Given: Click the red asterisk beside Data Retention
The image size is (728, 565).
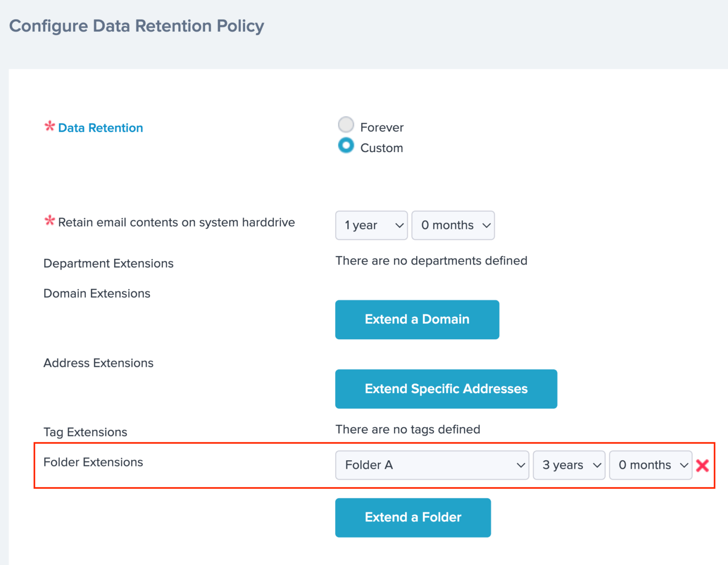Looking at the screenshot, I should pos(49,127).
